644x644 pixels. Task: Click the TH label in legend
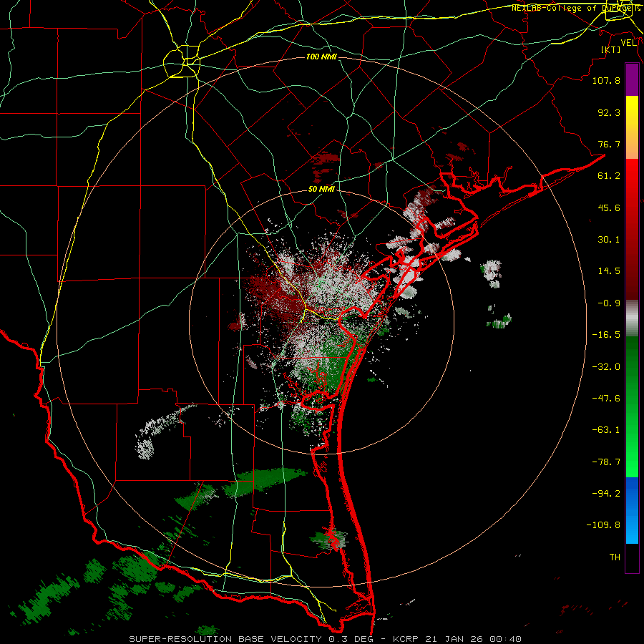point(615,557)
